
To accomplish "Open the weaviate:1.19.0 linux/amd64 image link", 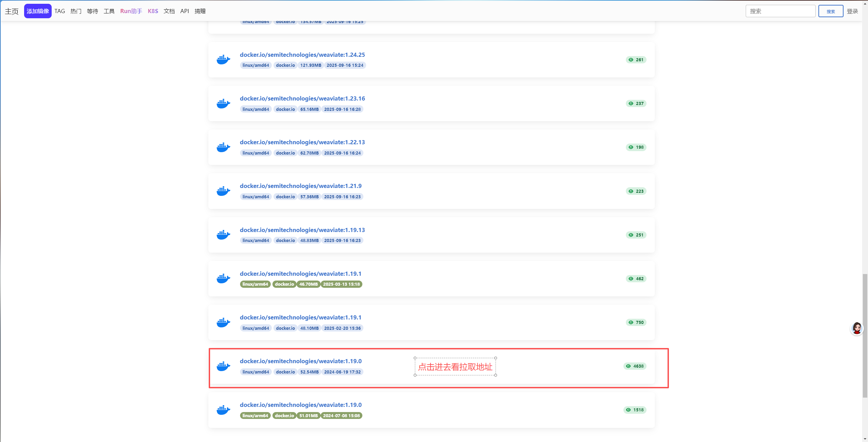I will coord(300,361).
